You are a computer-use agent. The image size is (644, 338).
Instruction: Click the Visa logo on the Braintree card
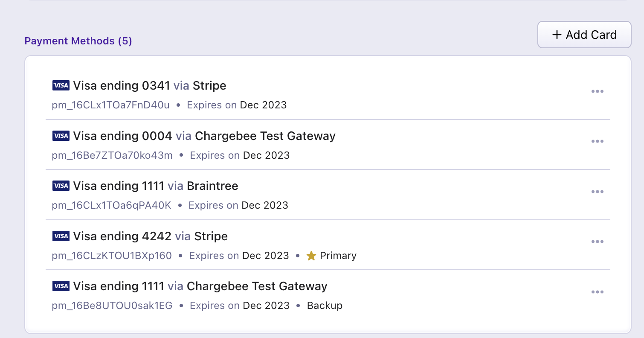[x=61, y=186]
